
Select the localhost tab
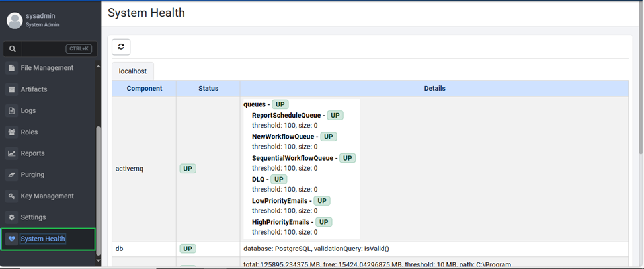(x=133, y=71)
